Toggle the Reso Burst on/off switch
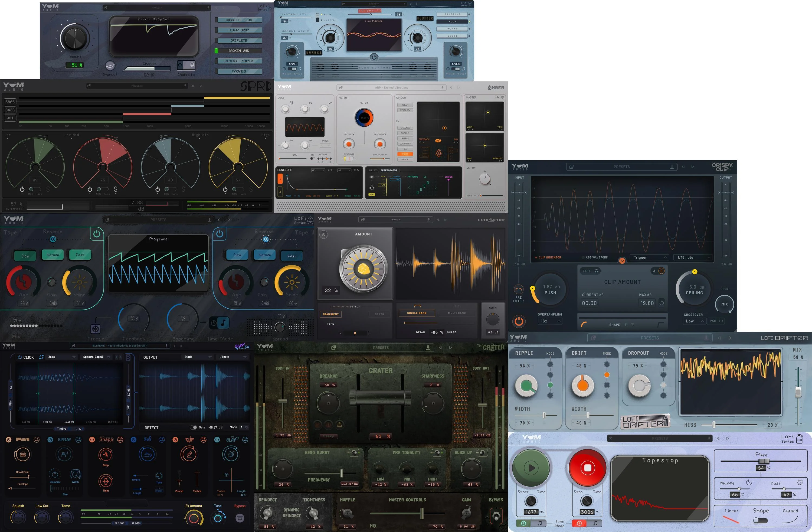 coord(354,452)
